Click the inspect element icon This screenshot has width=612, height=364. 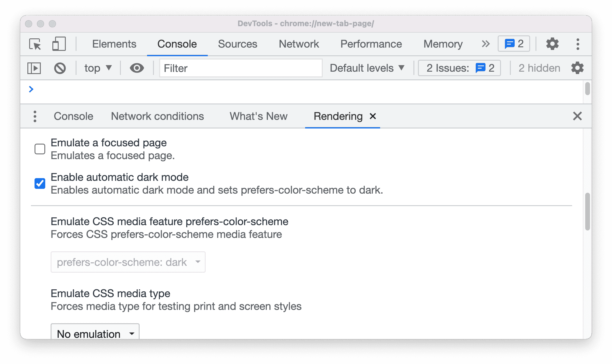36,44
